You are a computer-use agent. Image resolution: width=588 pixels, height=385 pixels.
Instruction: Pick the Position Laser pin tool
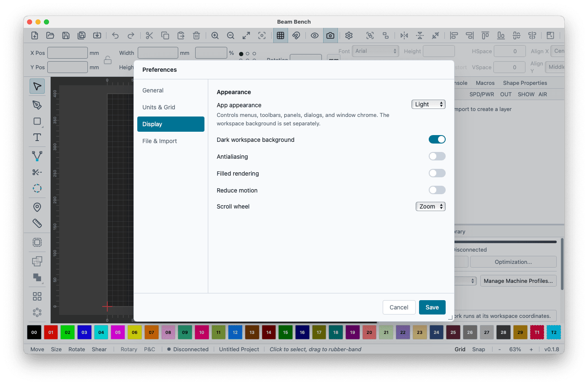pos(37,207)
